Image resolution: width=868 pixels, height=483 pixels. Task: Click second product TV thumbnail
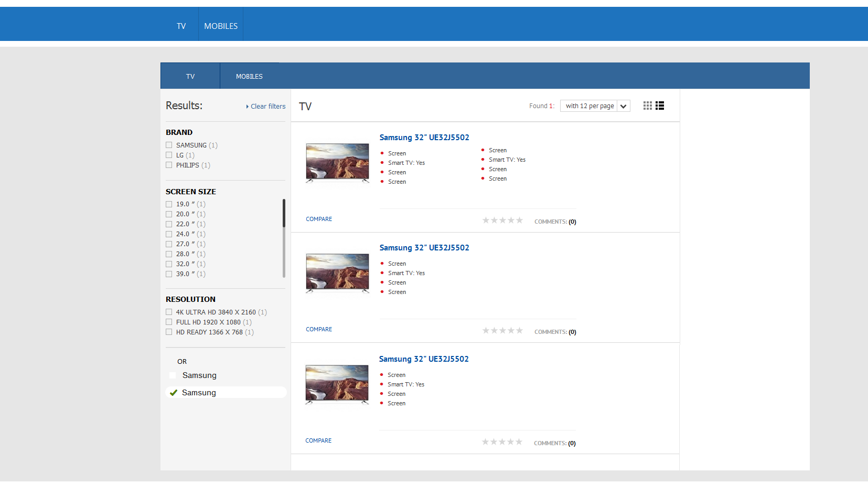click(x=337, y=272)
